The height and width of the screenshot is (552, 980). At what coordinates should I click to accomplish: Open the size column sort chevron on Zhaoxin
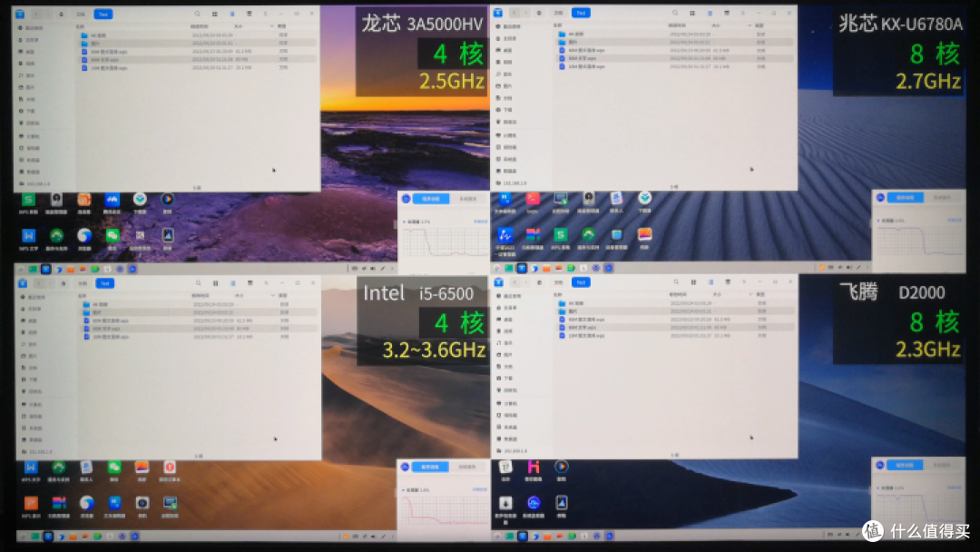750,25
